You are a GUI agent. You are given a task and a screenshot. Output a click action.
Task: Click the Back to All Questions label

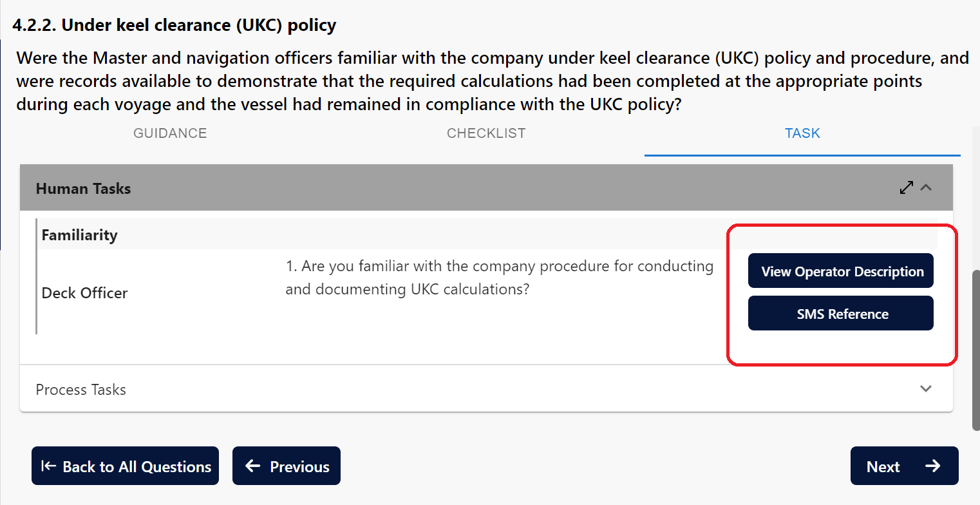[x=137, y=467]
